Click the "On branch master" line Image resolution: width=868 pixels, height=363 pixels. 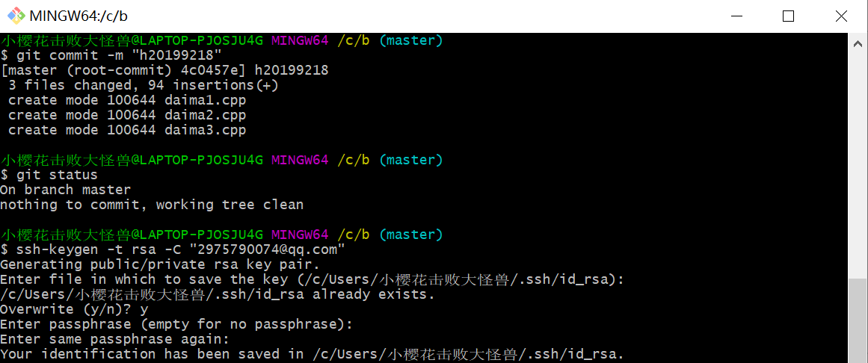(66, 190)
